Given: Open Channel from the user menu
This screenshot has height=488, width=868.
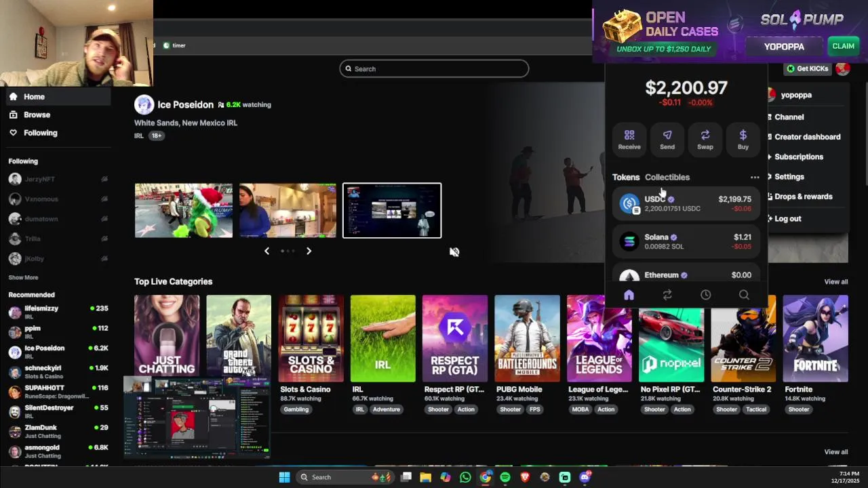Looking at the screenshot, I should [789, 117].
